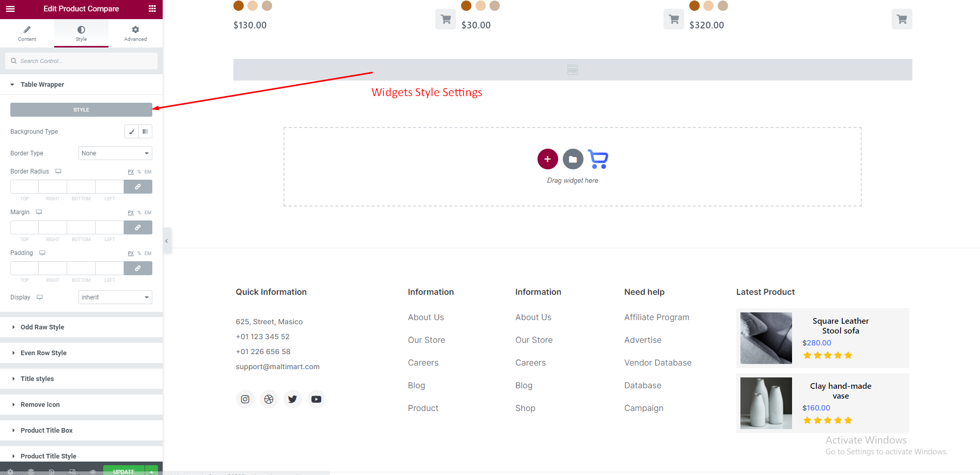Open the Instagram social icon in footer

[245, 399]
